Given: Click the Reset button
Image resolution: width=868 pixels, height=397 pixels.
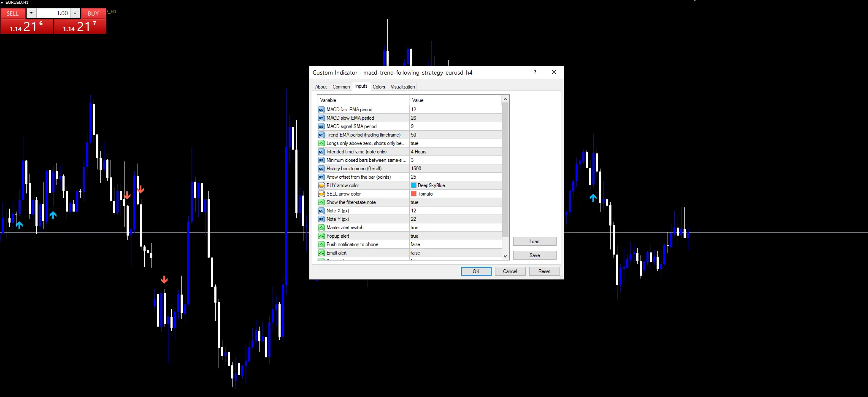Looking at the screenshot, I should 544,271.
